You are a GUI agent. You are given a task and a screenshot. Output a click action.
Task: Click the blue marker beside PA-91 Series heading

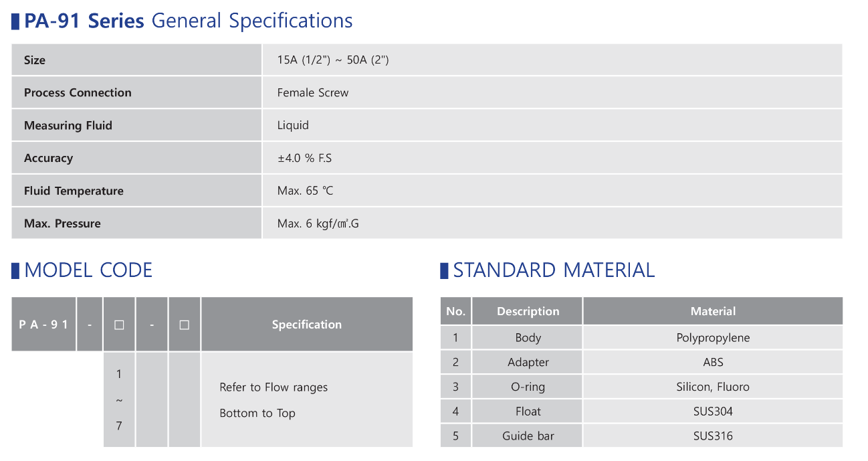pos(15,21)
